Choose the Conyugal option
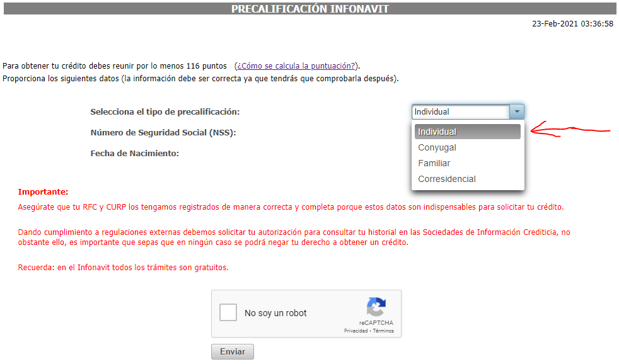619x364 pixels. coord(468,147)
